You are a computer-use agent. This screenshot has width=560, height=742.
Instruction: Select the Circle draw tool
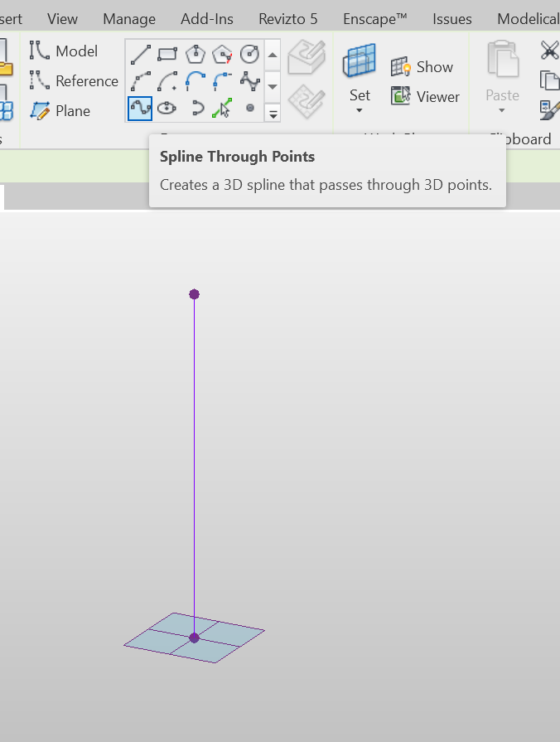coord(249,55)
